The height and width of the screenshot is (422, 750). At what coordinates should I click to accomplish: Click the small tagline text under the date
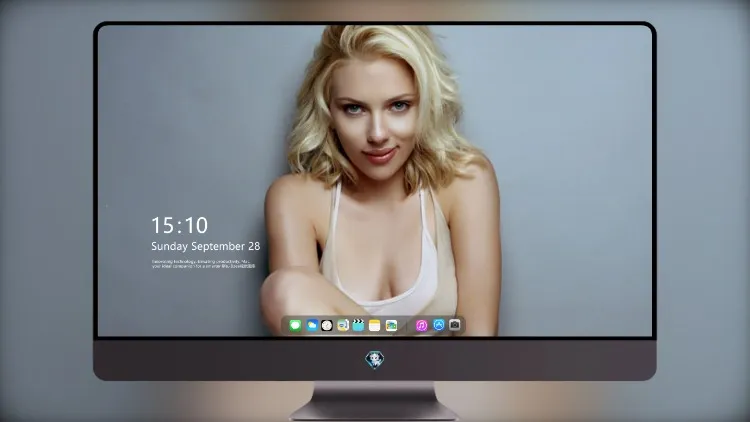coord(203,264)
